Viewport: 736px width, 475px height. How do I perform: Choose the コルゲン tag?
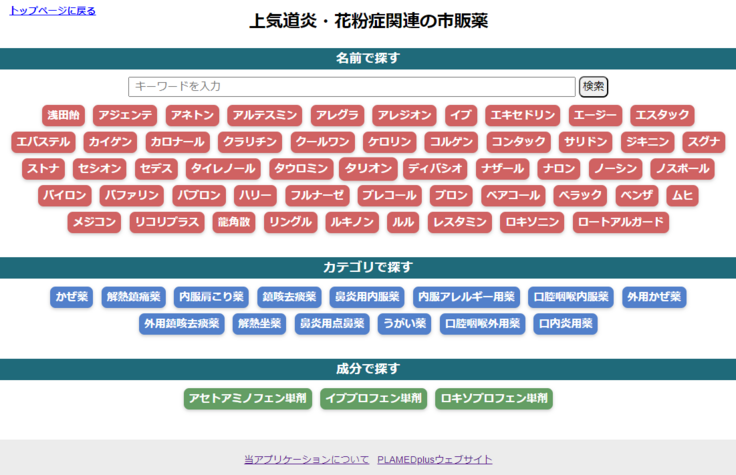pos(451,142)
